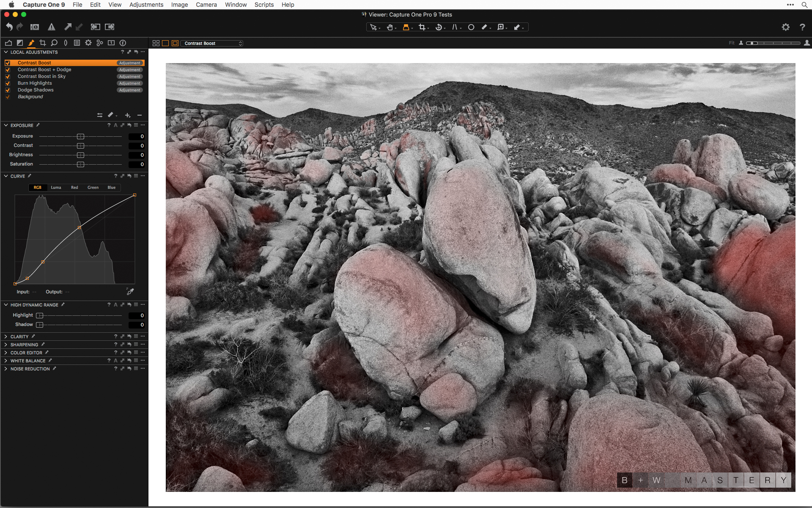812x508 pixels.
Task: Click the Contrast value field
Action: point(137,146)
